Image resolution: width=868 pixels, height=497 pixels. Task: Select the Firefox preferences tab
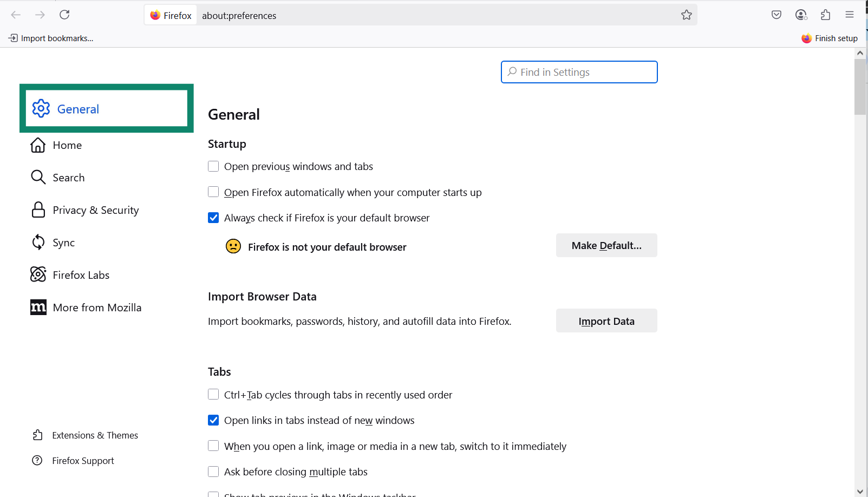[x=170, y=15]
